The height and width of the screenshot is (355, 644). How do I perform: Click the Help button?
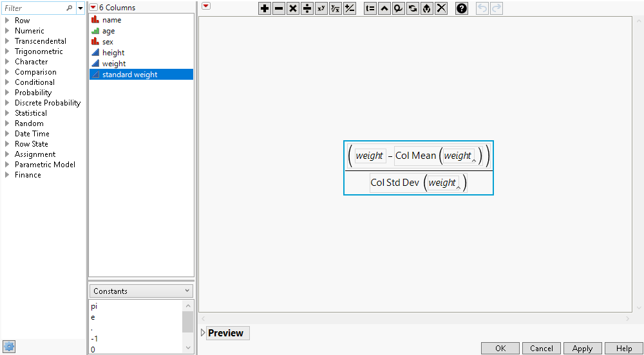(x=624, y=349)
